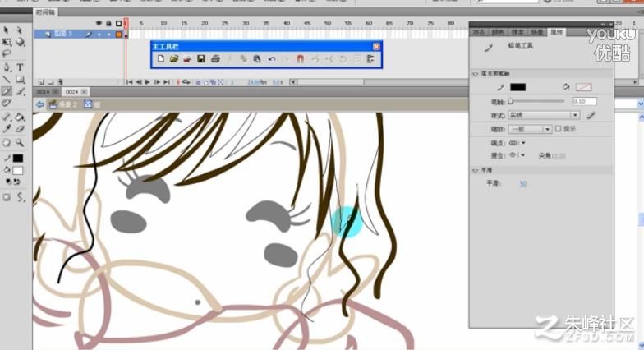This screenshot has width=644, height=350.
Task: Click New Layer button below layers
Action: click(41, 82)
